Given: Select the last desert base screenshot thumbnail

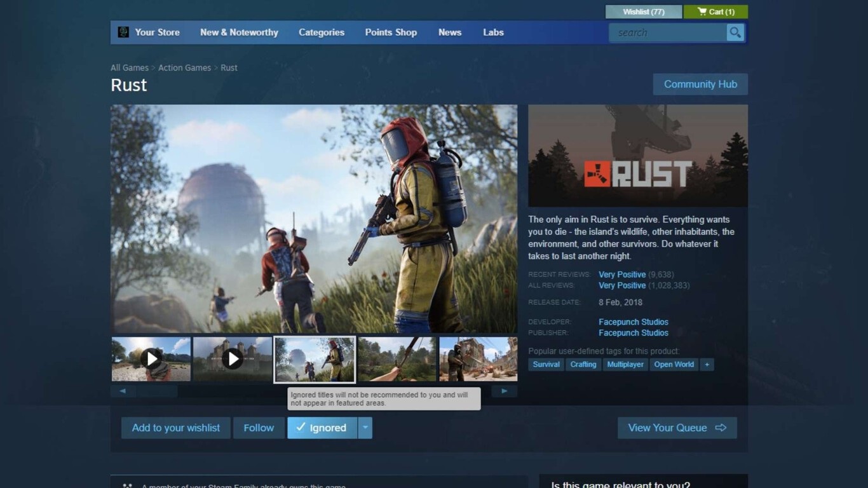Looking at the screenshot, I should click(x=478, y=359).
